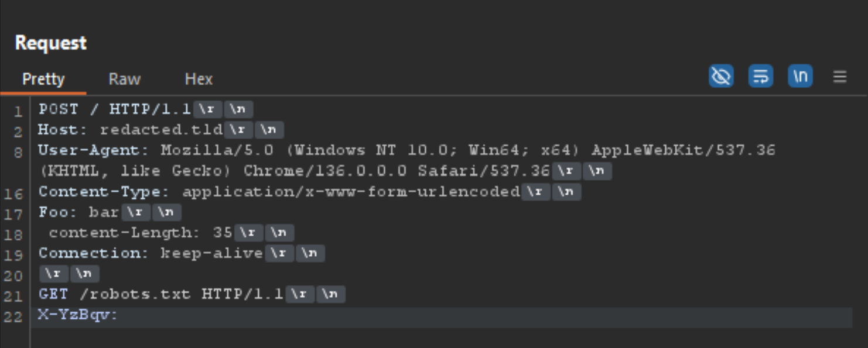Screen dimensions: 868x348
Task: Click the Content-Type header line
Action: [x=279, y=191]
